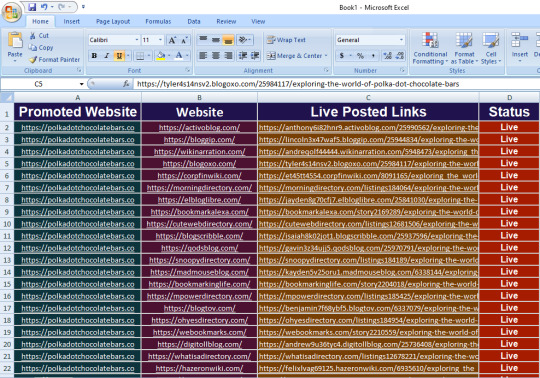This screenshot has height=378, width=540.
Task: Open the font name Calibri dropdown
Action: pos(136,40)
